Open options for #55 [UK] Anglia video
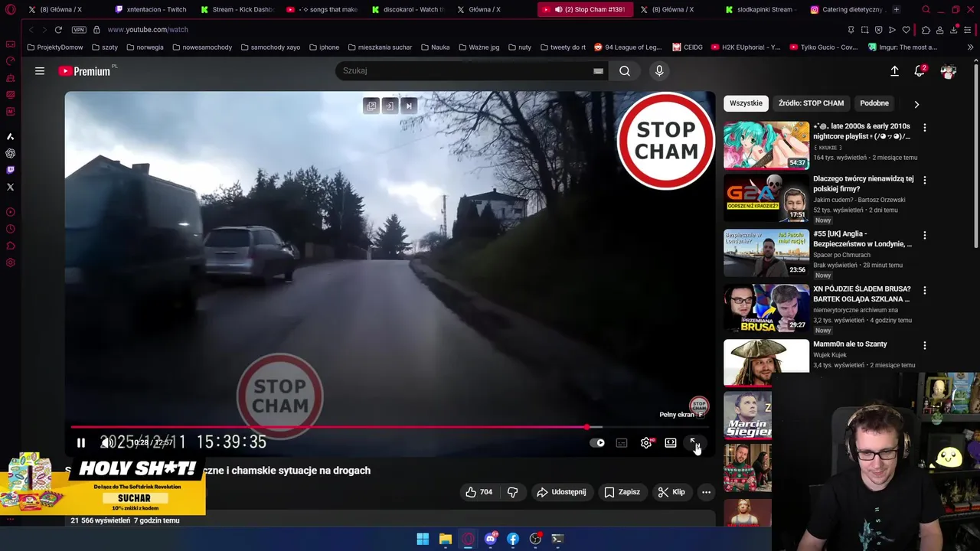Image resolution: width=980 pixels, height=551 pixels. click(x=924, y=236)
